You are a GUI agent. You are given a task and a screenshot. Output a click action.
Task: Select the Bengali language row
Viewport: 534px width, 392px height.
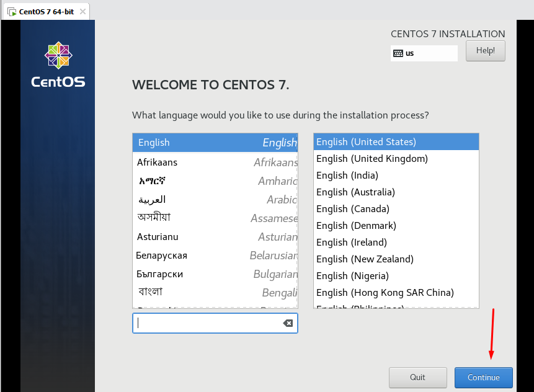215,292
